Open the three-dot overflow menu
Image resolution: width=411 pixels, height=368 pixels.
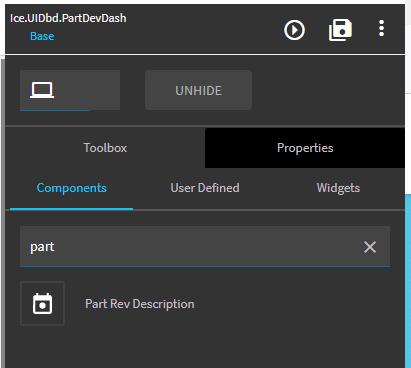[381, 28]
